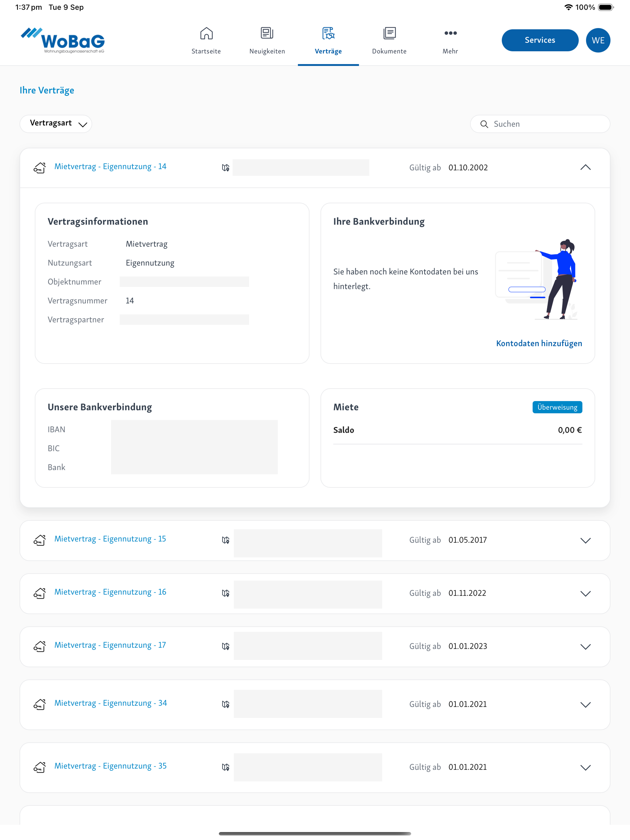Click the Unsere Bankverbindung heading
Screen dimensions: 630x840
(100, 407)
